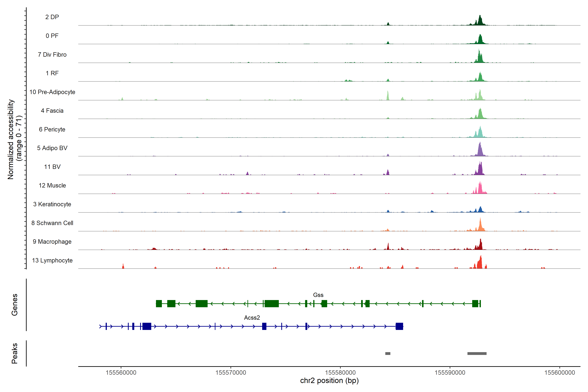Viewport: 588px width, 392px height.
Task: Click the last blue Acss2 exon box
Action: (399, 326)
